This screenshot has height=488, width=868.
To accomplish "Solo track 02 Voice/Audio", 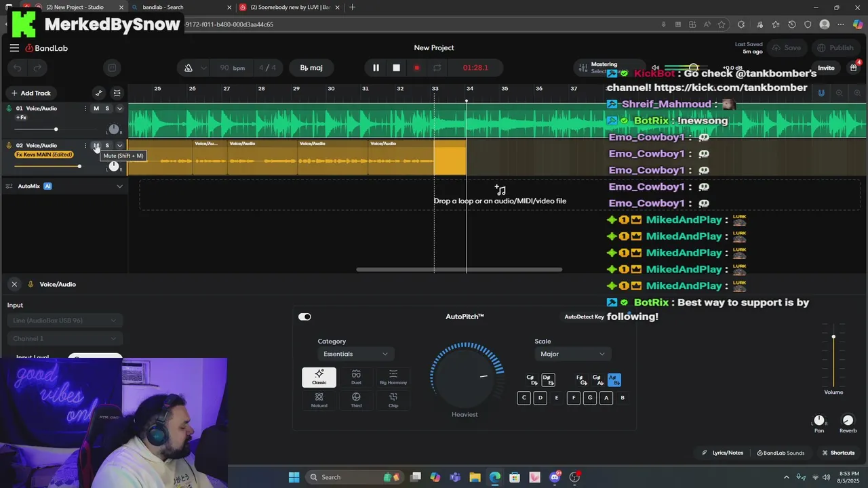I will [x=107, y=146].
